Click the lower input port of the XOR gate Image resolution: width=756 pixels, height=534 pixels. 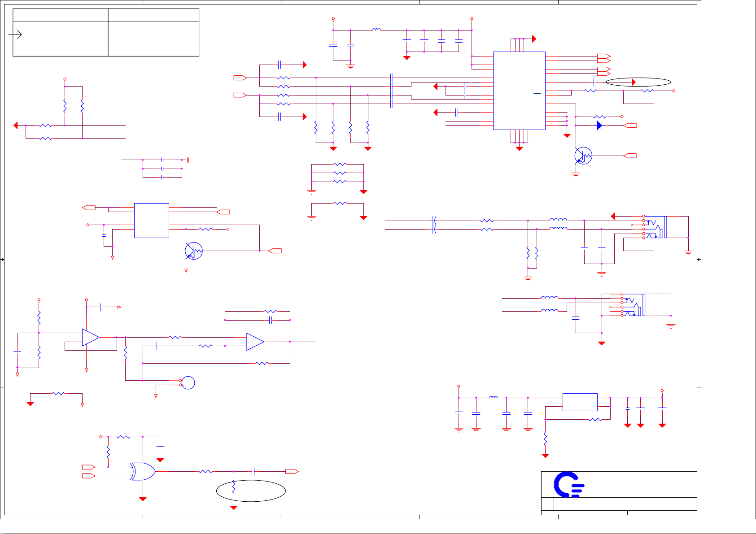[x=88, y=475]
